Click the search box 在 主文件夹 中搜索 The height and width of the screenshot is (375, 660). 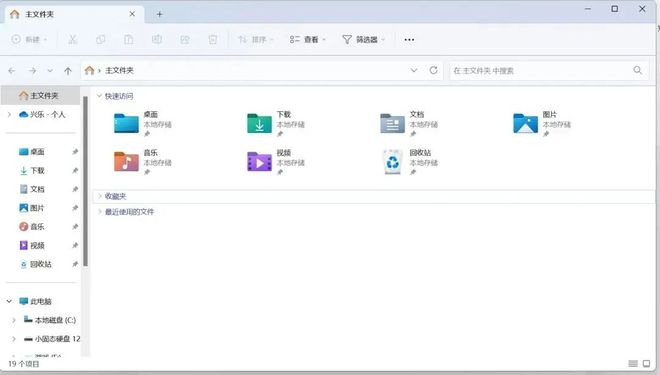549,71
